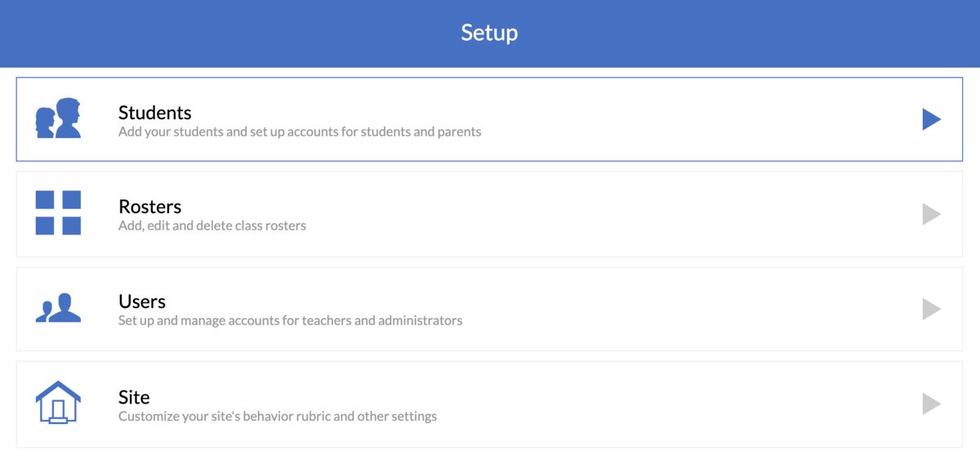The height and width of the screenshot is (464, 980).
Task: Expand the Rosters row arrow
Action: point(931,214)
